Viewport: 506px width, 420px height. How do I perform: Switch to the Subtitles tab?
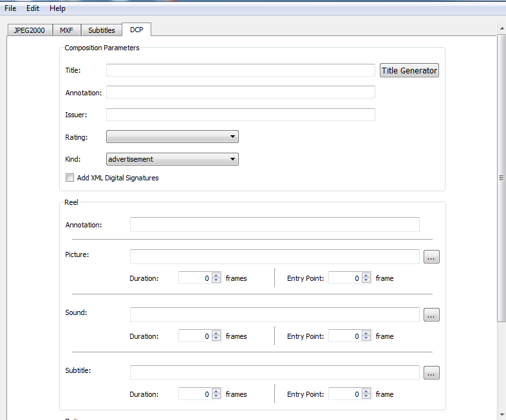coord(102,30)
